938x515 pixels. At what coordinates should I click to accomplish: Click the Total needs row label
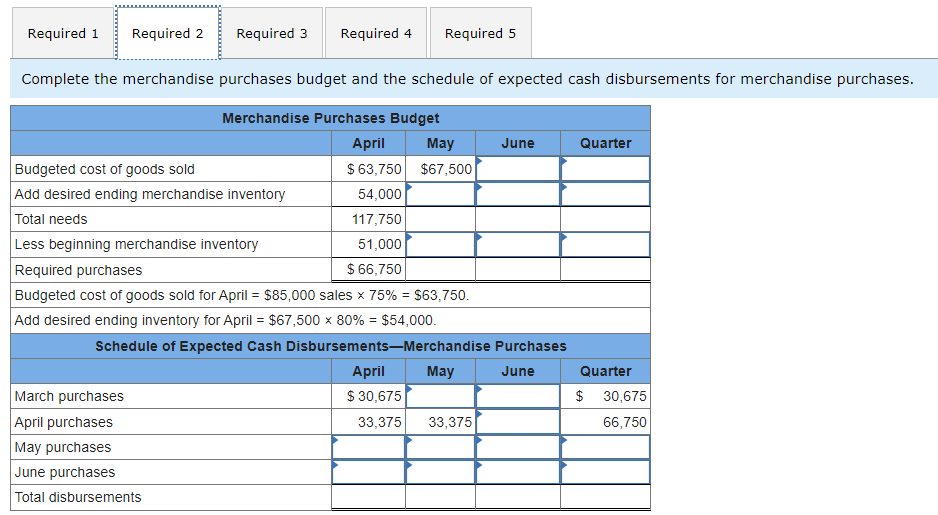click(x=51, y=220)
